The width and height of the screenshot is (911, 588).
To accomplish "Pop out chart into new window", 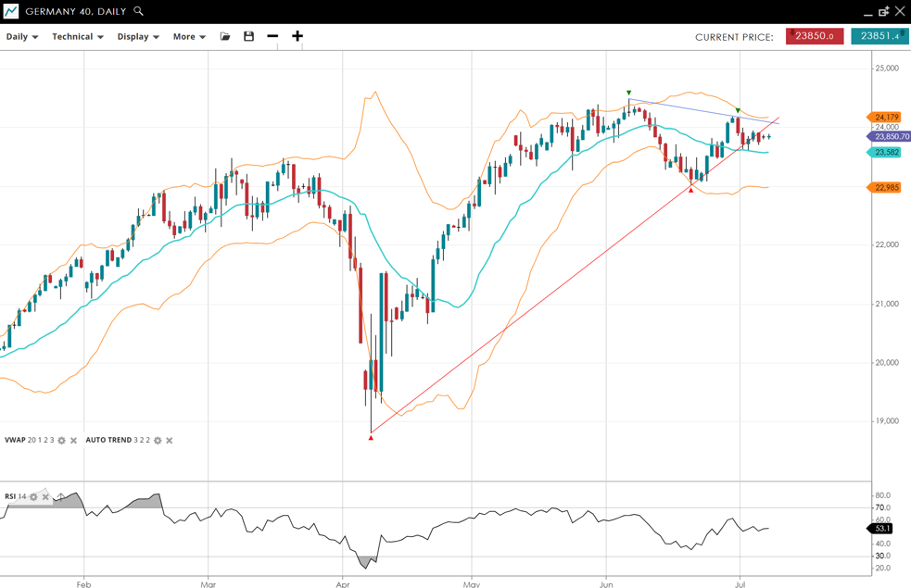I will [x=883, y=12].
